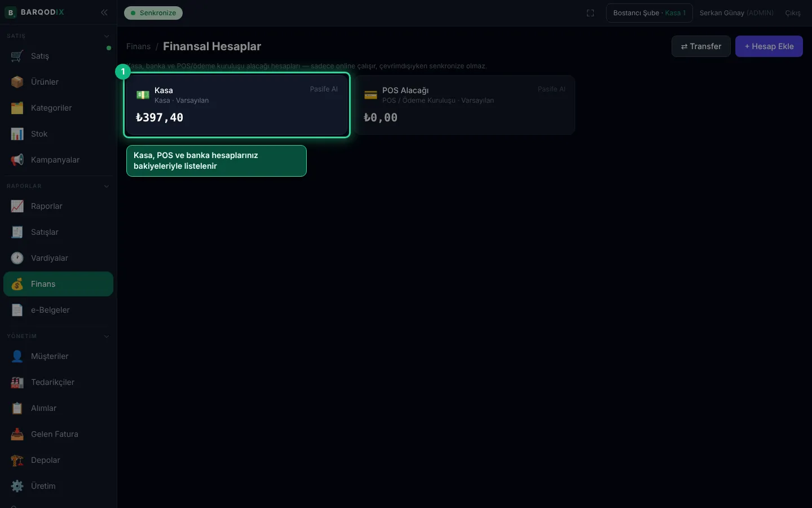
Task: Collapse the SATIŞ section chevron
Action: click(107, 36)
